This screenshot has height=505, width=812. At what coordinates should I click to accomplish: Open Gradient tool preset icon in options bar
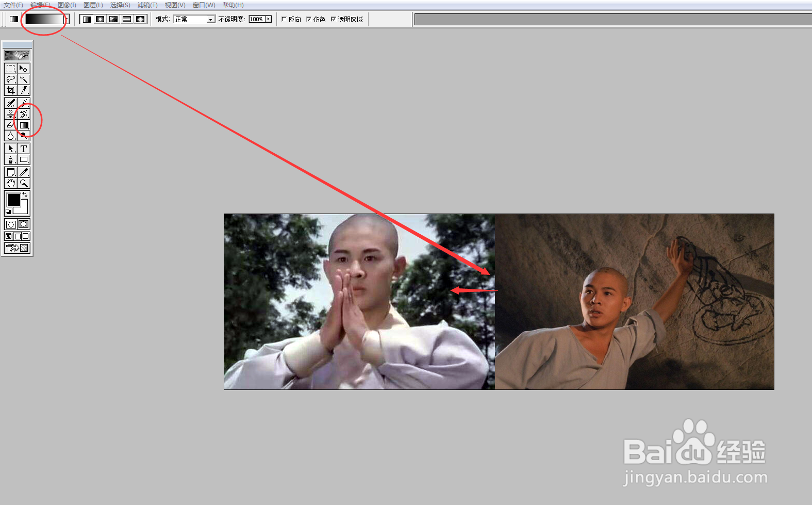click(14, 19)
